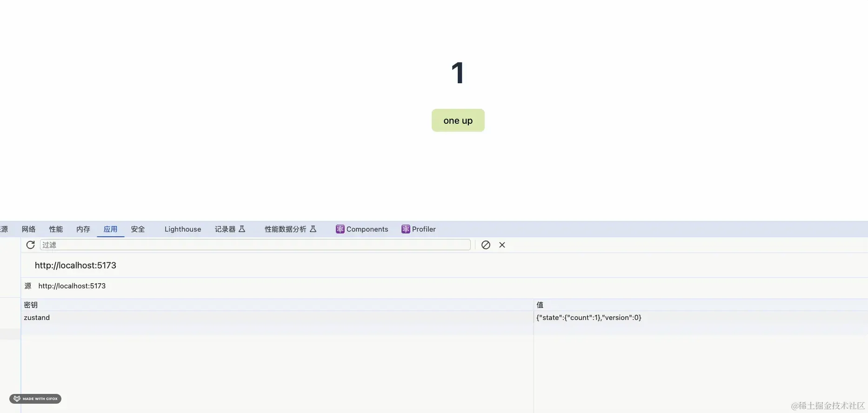The width and height of the screenshot is (868, 413).
Task: Open the Profiler tab
Action: point(419,229)
